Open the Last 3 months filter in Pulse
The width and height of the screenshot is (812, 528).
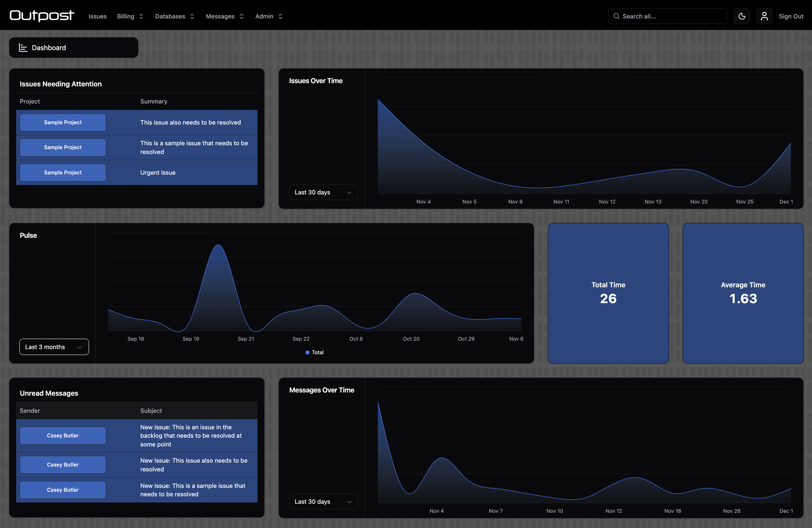tap(54, 347)
